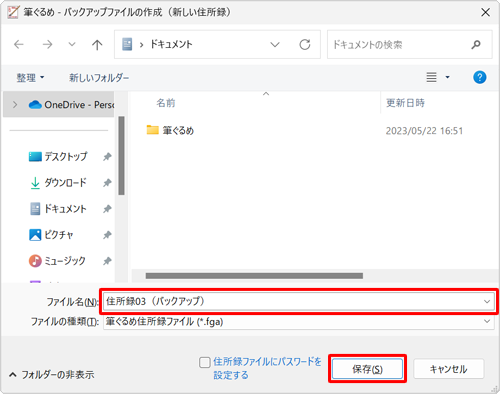Click the document icon in the address bar

pos(127,44)
